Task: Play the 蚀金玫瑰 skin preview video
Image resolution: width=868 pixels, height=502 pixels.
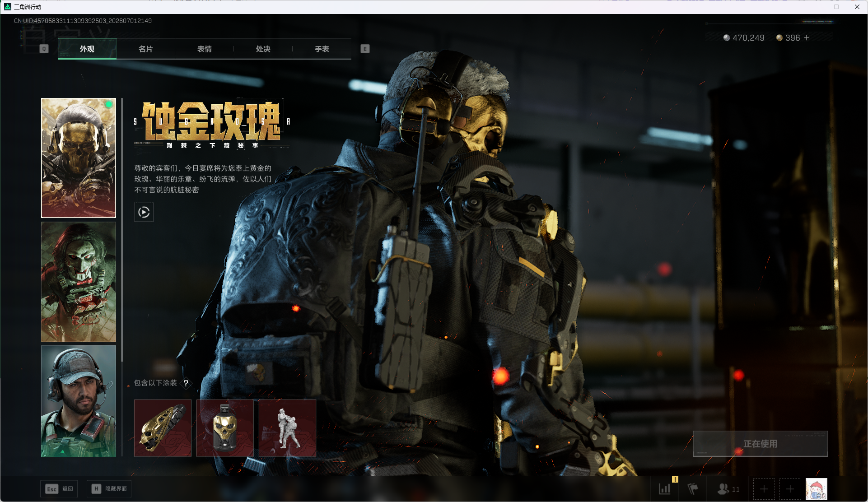Action: click(x=144, y=212)
